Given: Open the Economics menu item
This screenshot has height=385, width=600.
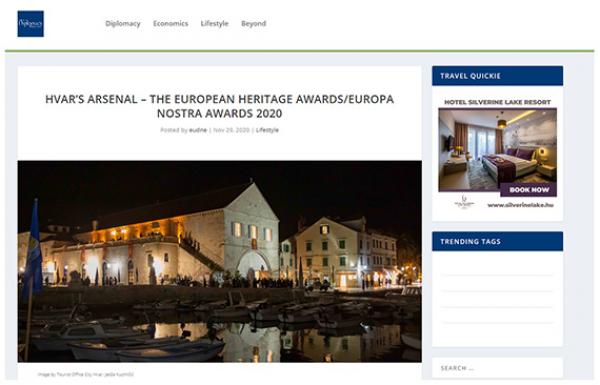Looking at the screenshot, I should pyautogui.click(x=171, y=23).
